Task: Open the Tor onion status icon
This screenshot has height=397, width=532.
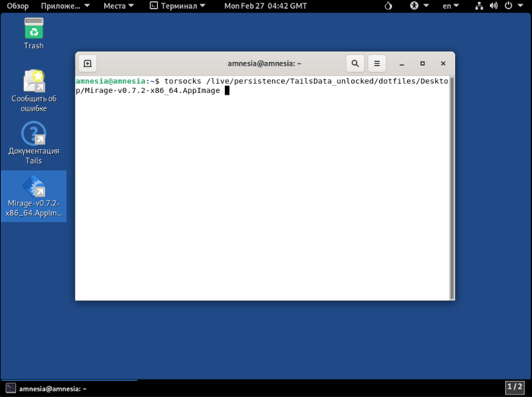Action: (388, 6)
